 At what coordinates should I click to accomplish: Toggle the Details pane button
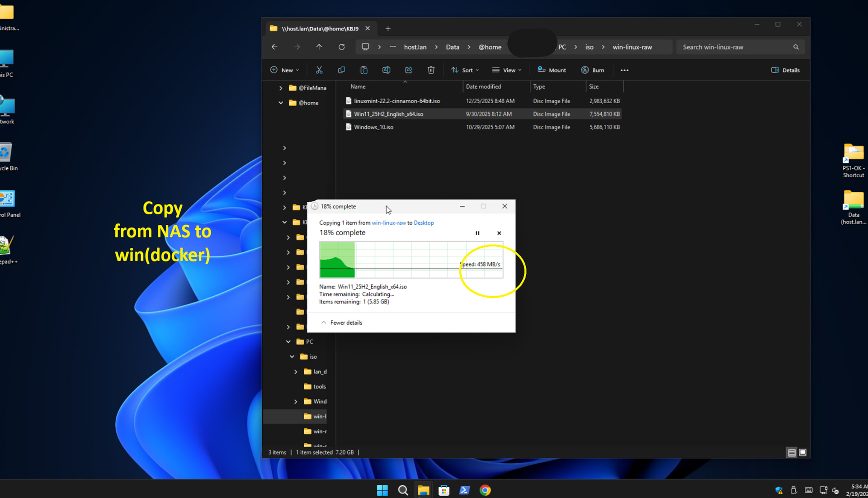785,70
